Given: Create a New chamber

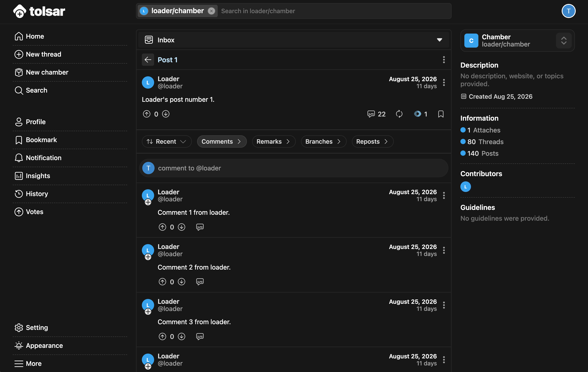Looking at the screenshot, I should (x=70, y=72).
